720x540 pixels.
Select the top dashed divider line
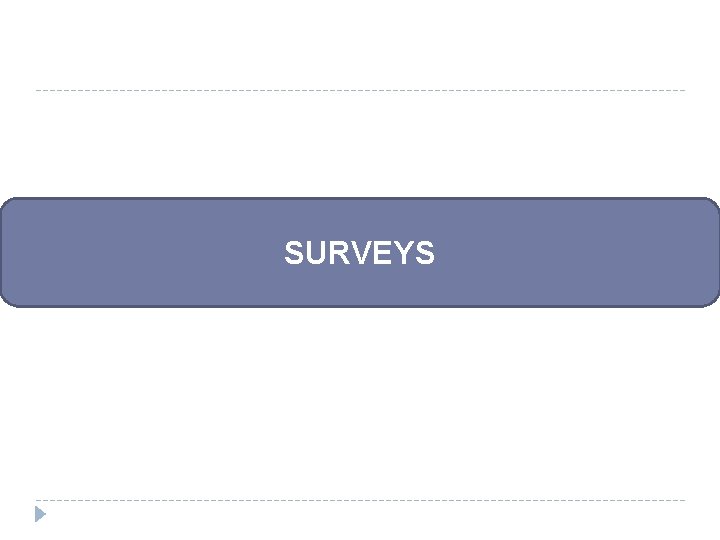coord(360,90)
